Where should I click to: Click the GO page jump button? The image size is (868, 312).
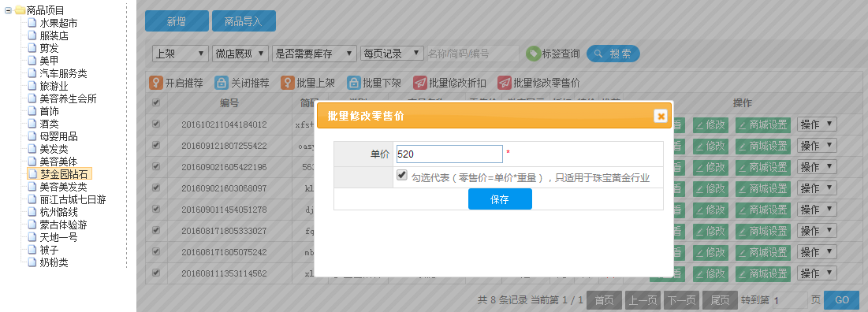(x=841, y=300)
